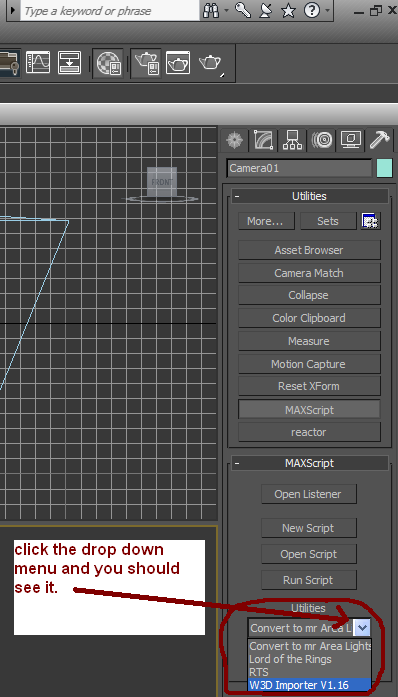Open the Asset Browser utility
This screenshot has width=398, height=697.
[309, 250]
